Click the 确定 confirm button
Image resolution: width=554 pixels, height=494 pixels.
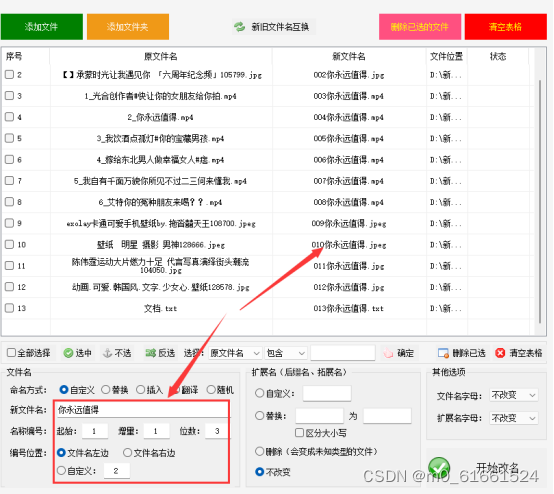coord(399,353)
